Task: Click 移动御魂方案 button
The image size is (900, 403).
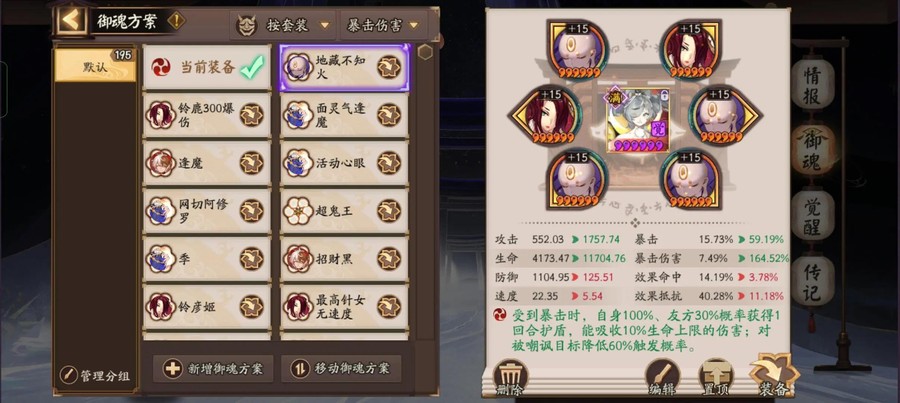Action: (x=341, y=369)
